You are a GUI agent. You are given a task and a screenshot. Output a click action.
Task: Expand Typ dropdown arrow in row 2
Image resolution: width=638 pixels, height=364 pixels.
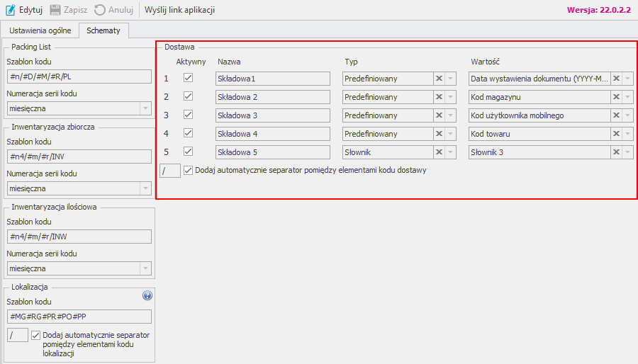pos(451,97)
